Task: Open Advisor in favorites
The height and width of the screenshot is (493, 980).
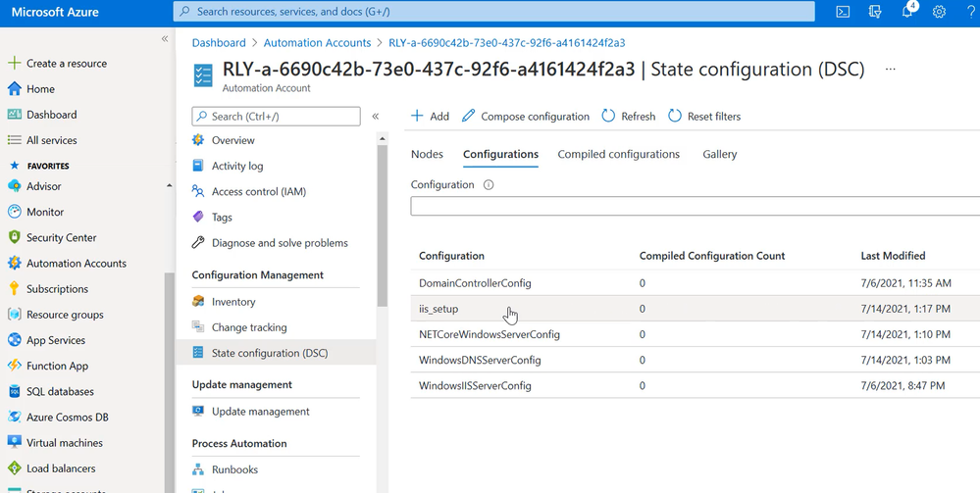Action: 44,186
